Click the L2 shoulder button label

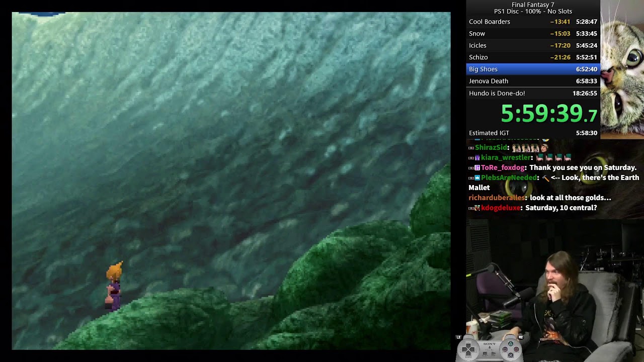tap(458, 337)
